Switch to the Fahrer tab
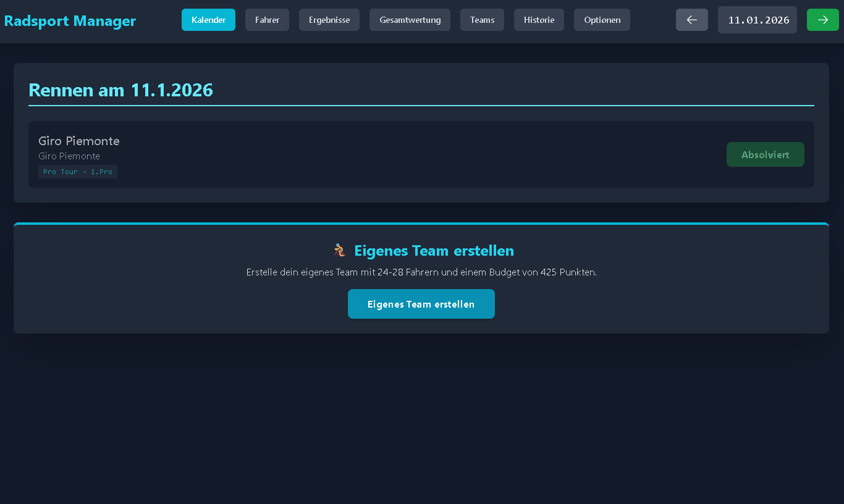This screenshot has width=844, height=504. point(267,20)
